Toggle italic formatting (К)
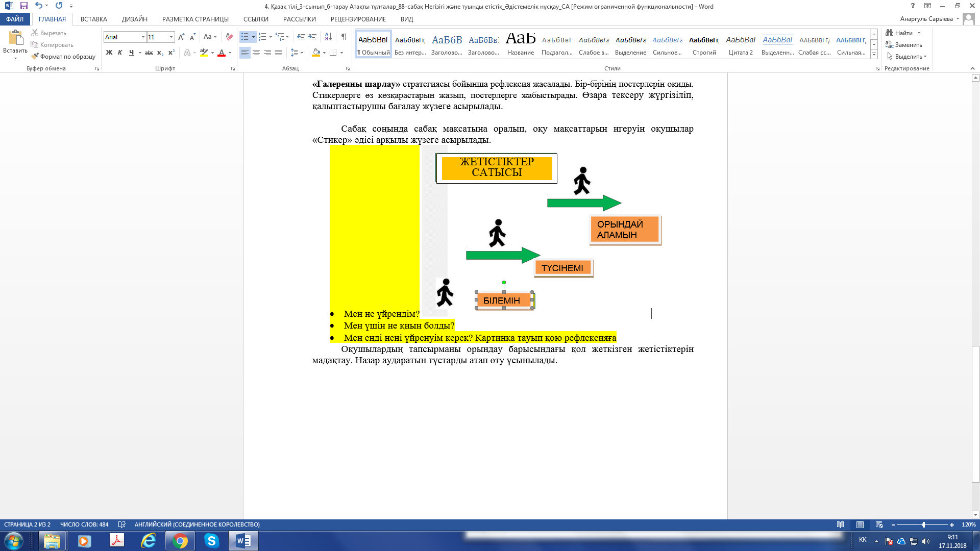 pyautogui.click(x=120, y=53)
